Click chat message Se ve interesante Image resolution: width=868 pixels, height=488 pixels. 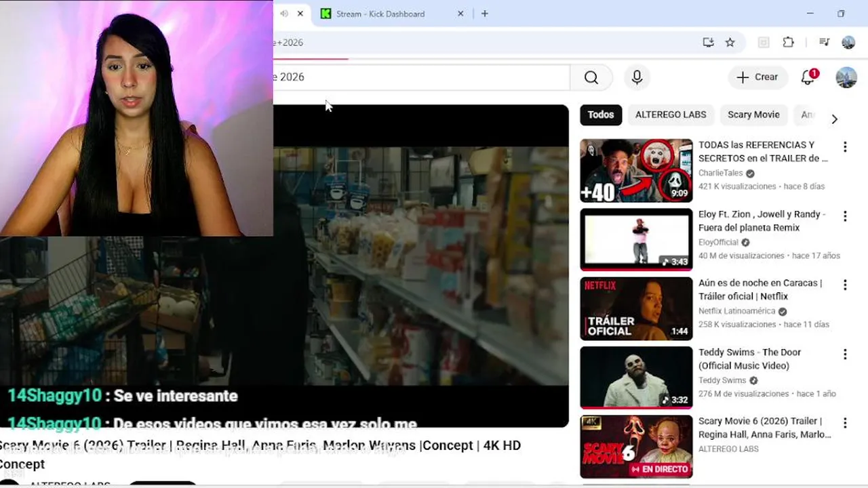point(176,396)
